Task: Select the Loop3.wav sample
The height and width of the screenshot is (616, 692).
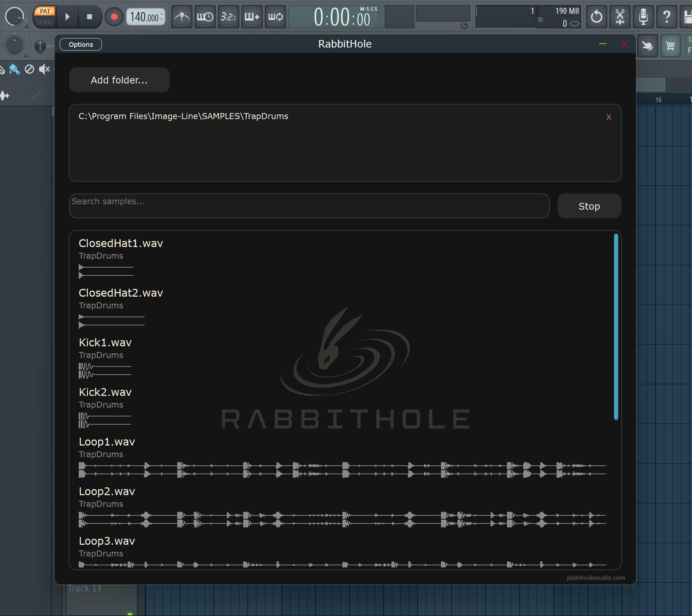Action: [107, 541]
